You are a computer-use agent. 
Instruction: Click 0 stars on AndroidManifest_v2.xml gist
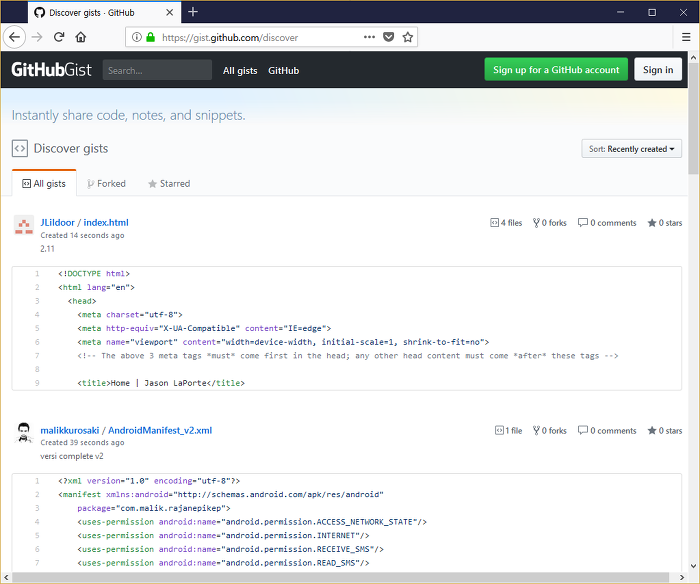click(665, 430)
